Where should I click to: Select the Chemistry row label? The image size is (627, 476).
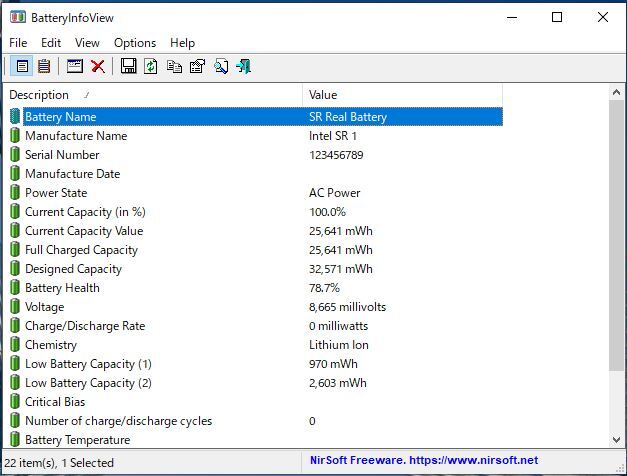[x=51, y=344]
